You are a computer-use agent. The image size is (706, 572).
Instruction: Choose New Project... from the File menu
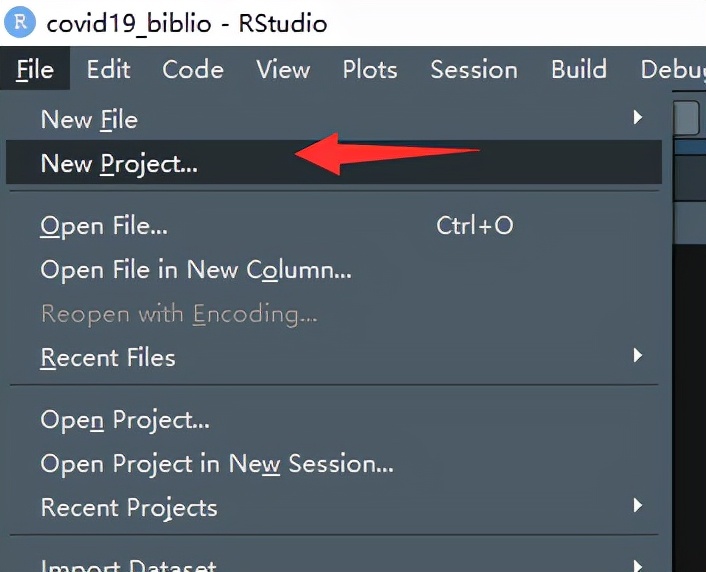point(119,163)
